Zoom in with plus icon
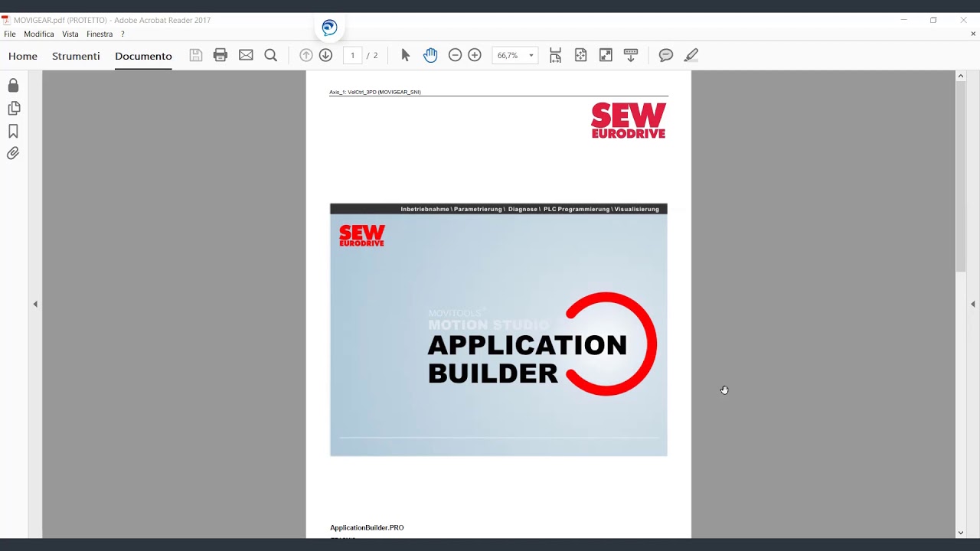Image resolution: width=980 pixels, height=551 pixels. tap(475, 55)
